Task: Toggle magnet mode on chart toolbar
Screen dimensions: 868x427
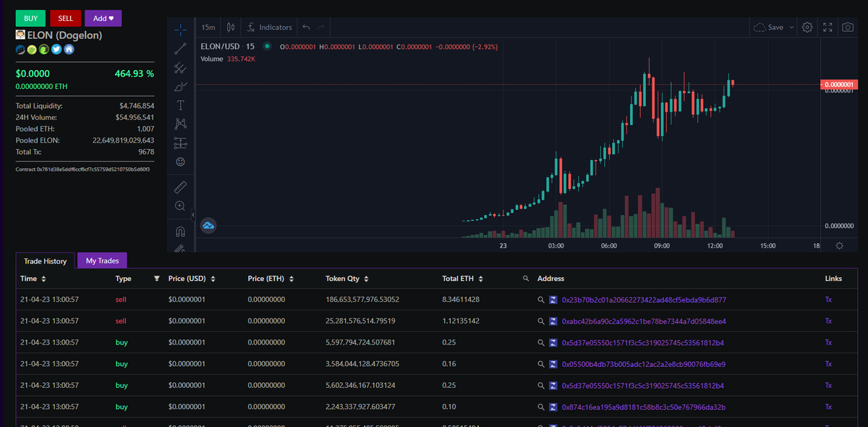Action: [180, 232]
